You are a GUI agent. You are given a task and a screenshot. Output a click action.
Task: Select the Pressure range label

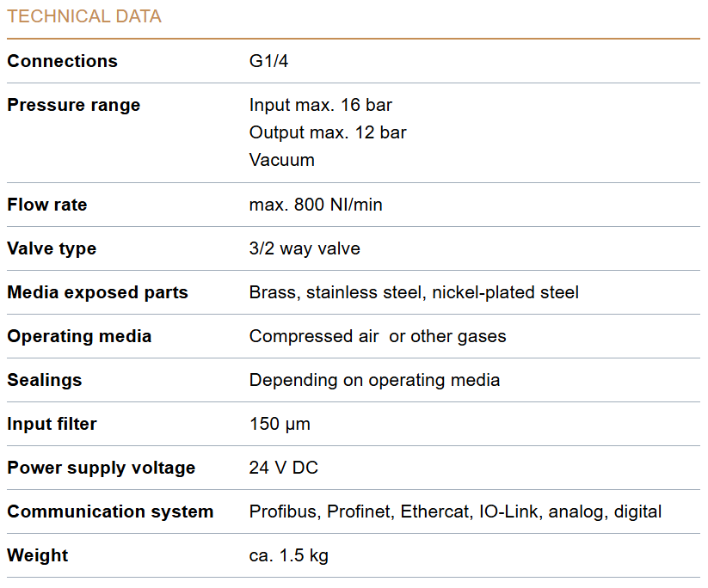(73, 105)
